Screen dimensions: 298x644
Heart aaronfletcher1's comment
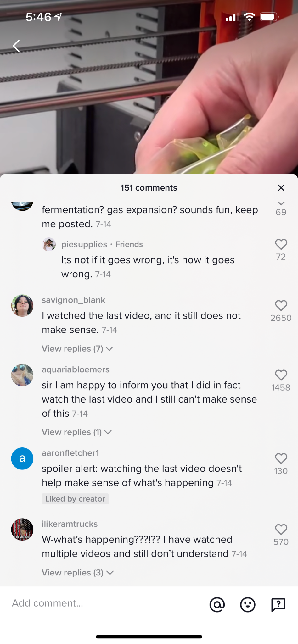(x=281, y=458)
